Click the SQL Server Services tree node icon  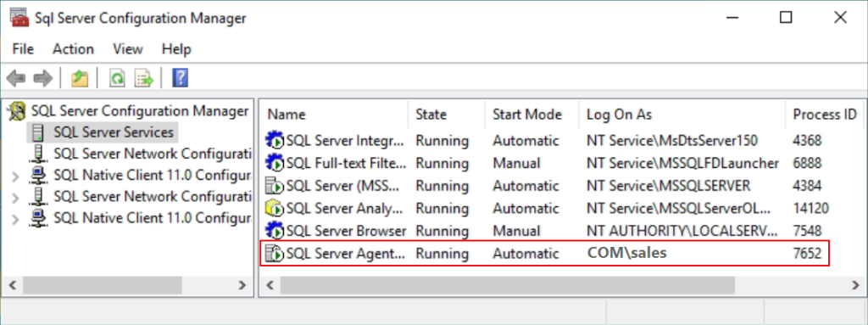point(38,132)
